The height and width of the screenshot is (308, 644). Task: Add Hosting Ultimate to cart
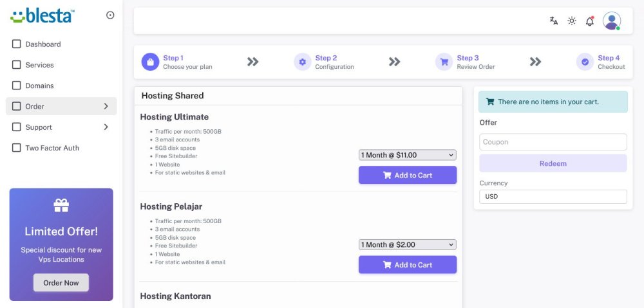coord(407,175)
